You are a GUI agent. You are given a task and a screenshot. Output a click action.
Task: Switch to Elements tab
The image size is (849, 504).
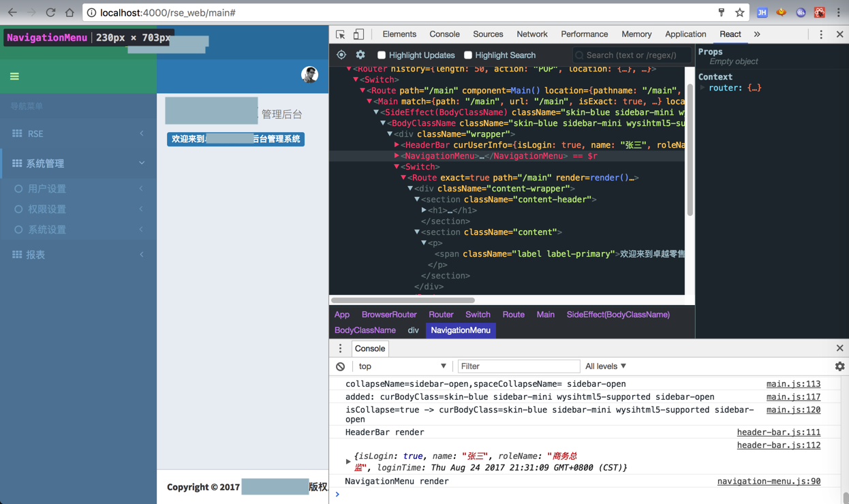tap(399, 34)
